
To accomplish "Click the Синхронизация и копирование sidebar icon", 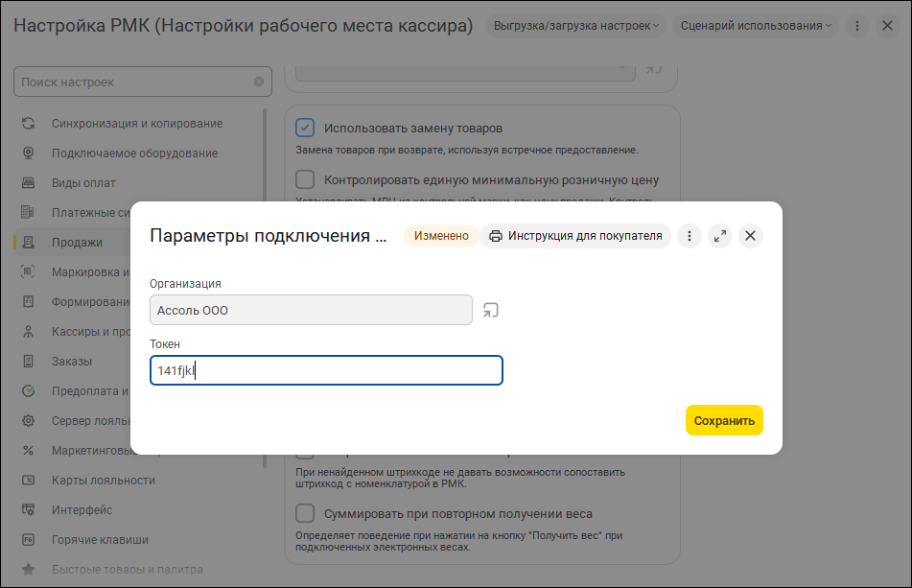I will click(x=29, y=124).
